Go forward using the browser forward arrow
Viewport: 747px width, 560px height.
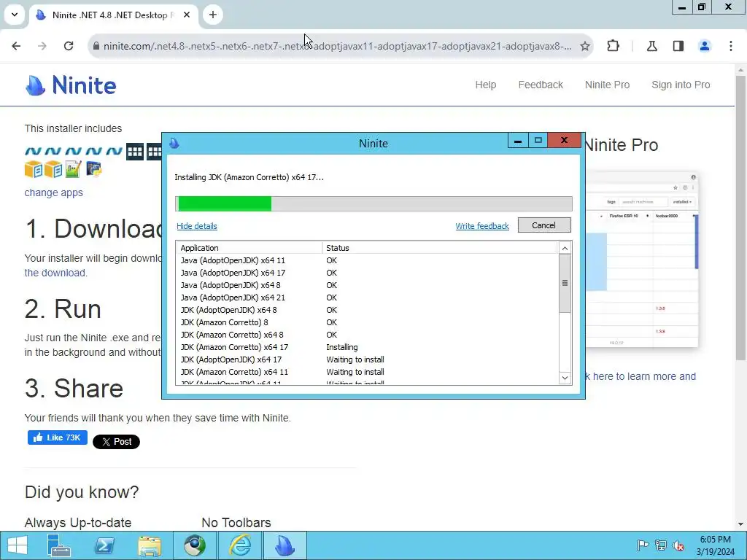42,46
